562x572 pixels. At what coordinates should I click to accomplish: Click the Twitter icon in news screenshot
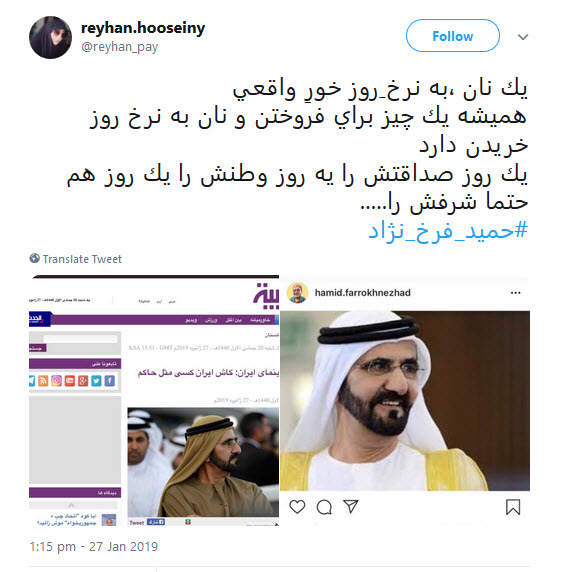(x=96, y=381)
